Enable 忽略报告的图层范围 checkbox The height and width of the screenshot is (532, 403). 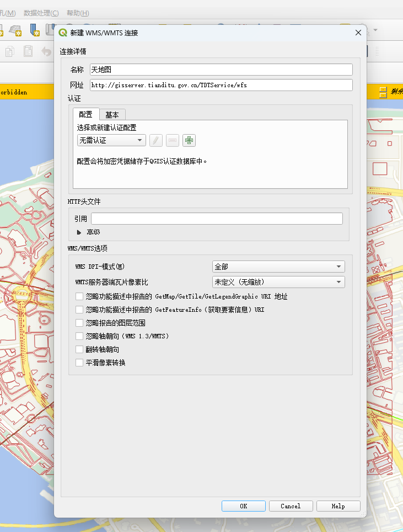(x=79, y=323)
